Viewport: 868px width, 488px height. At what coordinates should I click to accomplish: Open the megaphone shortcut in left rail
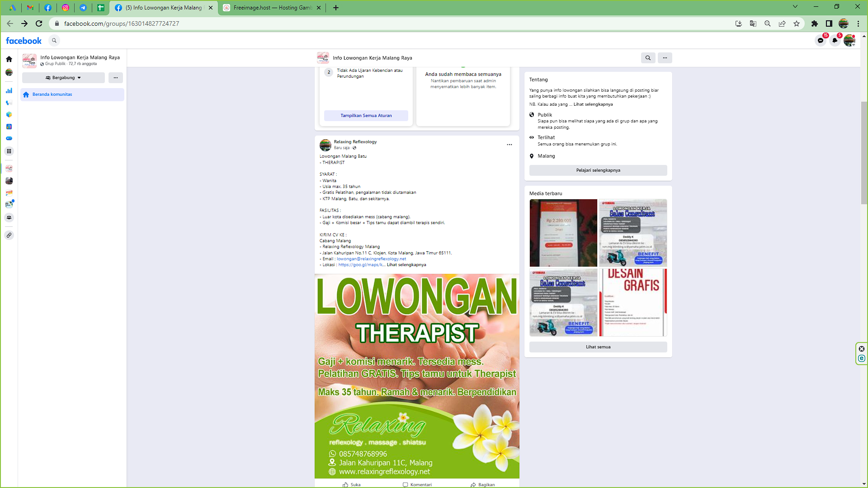tap(9, 103)
